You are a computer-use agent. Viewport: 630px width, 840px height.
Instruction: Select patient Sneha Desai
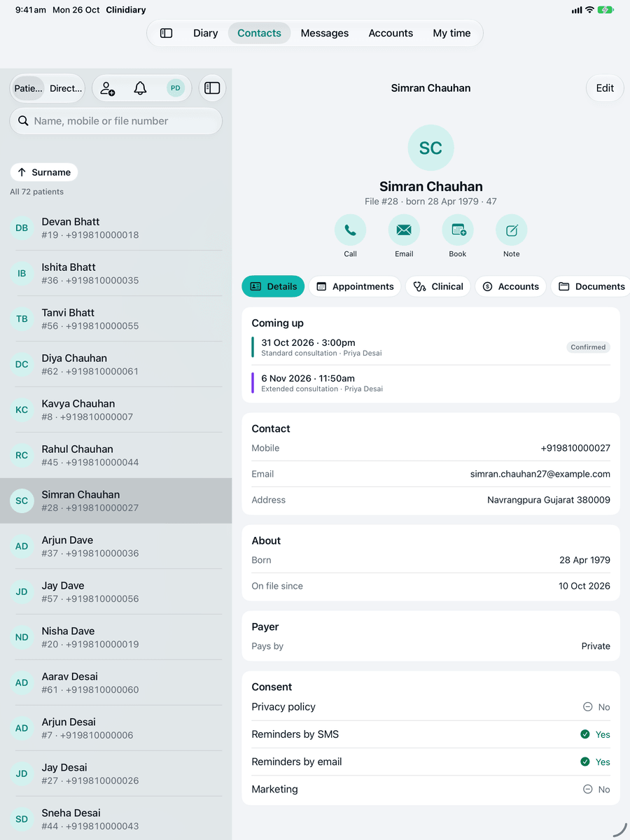pos(116,820)
